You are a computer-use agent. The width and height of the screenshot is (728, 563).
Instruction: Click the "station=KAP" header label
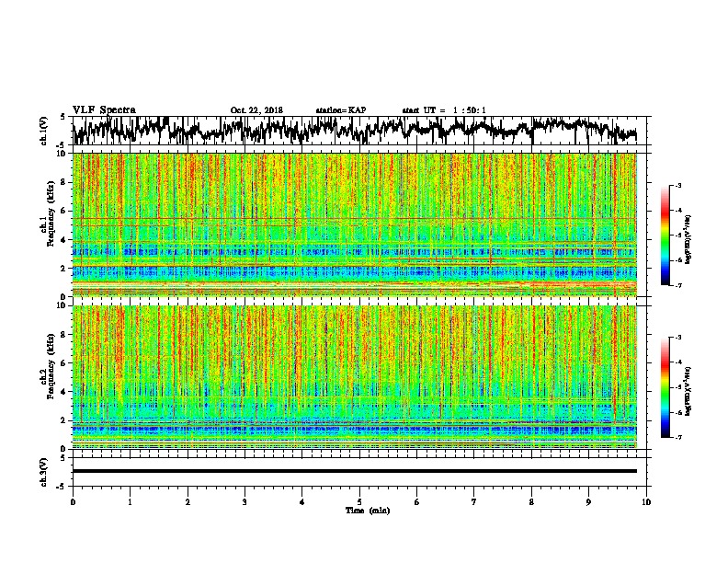coord(341,110)
